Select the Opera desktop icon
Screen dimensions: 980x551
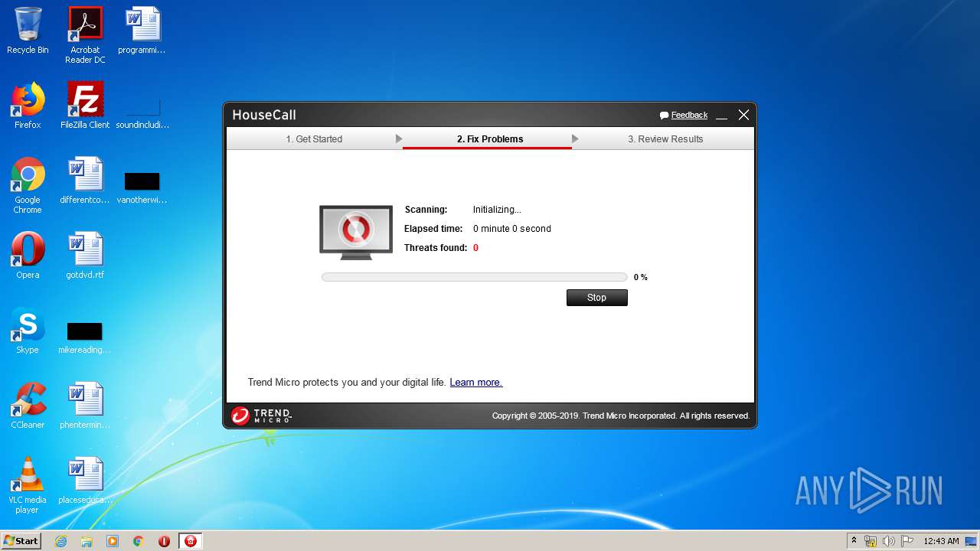(28, 256)
